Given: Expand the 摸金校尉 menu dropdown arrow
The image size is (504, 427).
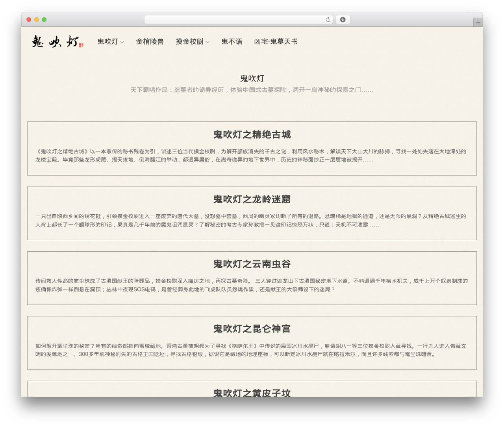Looking at the screenshot, I should coord(208,42).
